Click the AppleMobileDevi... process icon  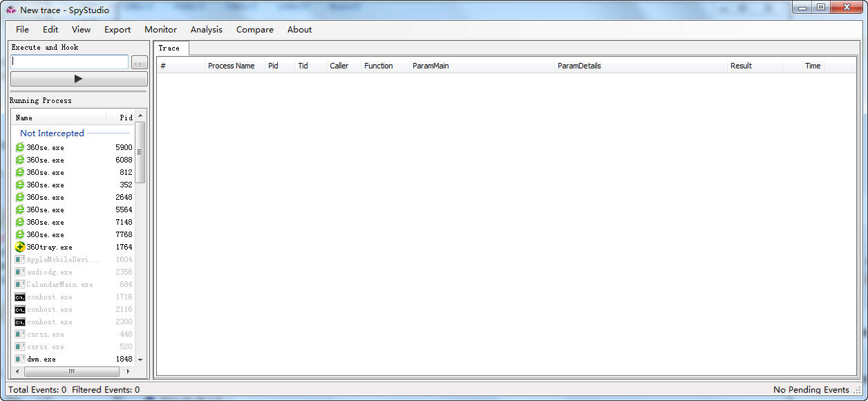[20, 259]
